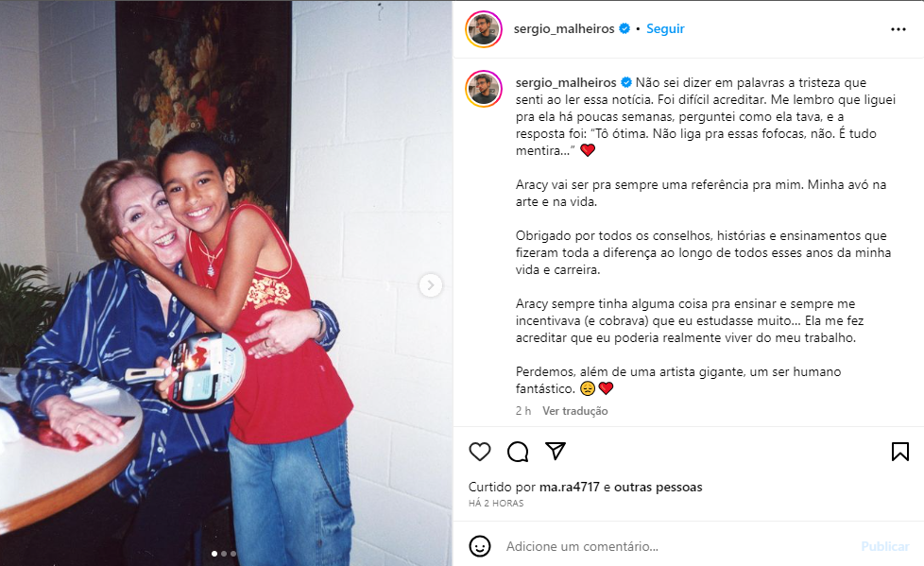The image size is (924, 566).
Task: Open the emoji picker smiley icon
Action: tap(480, 546)
